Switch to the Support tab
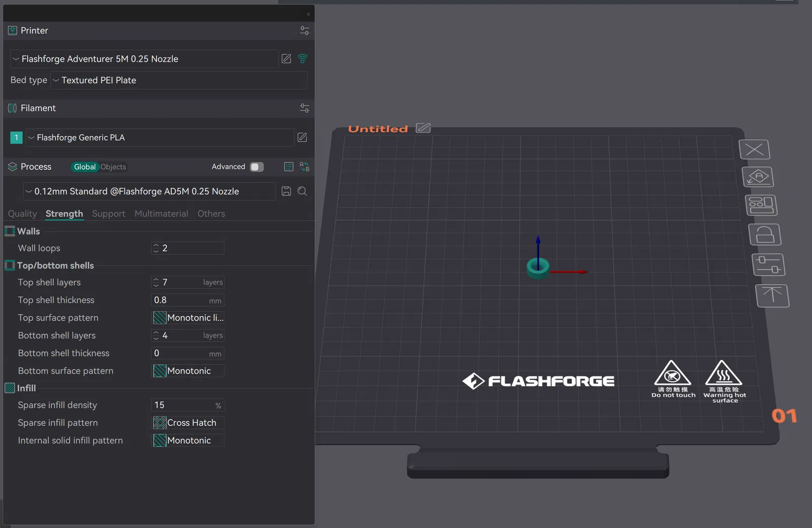The height and width of the screenshot is (528, 812). click(x=109, y=214)
